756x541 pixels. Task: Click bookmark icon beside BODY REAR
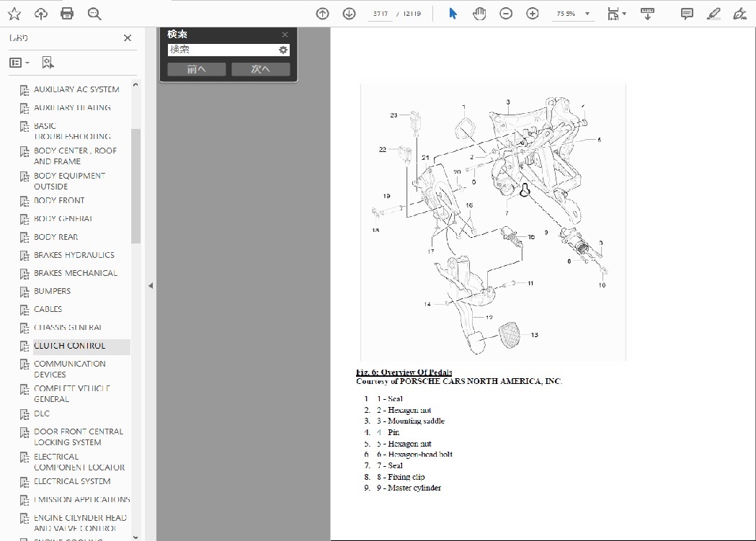click(x=25, y=238)
